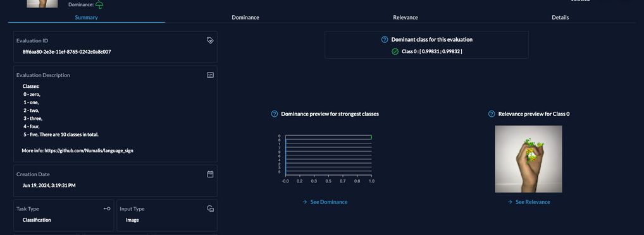Screen dimensions: 644x235
Task: Click the 'Dominance preview for strongest classes' heading
Action: 330,114
